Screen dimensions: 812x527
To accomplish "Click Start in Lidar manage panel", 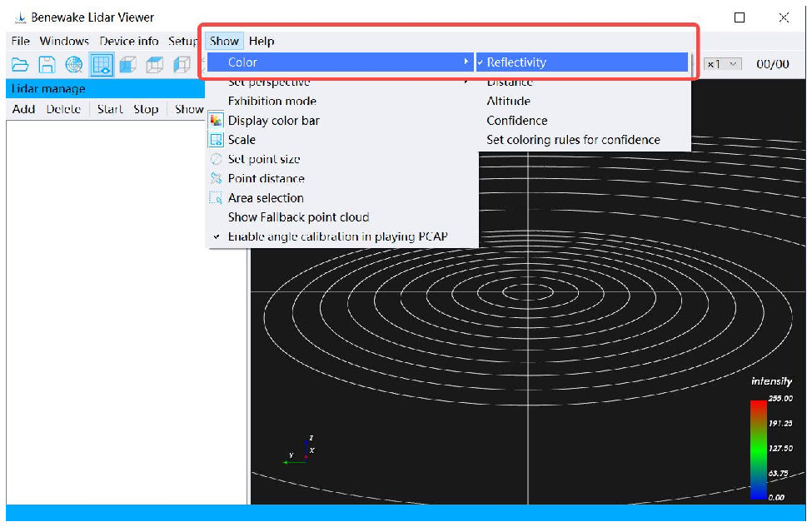I will [x=110, y=109].
